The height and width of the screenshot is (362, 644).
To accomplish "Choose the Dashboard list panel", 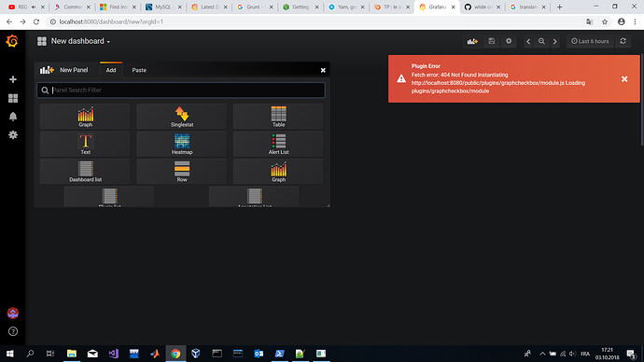I will click(85, 172).
